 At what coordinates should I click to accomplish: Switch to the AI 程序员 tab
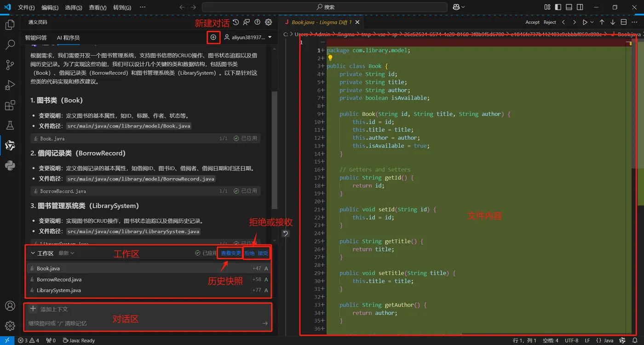pyautogui.click(x=68, y=38)
